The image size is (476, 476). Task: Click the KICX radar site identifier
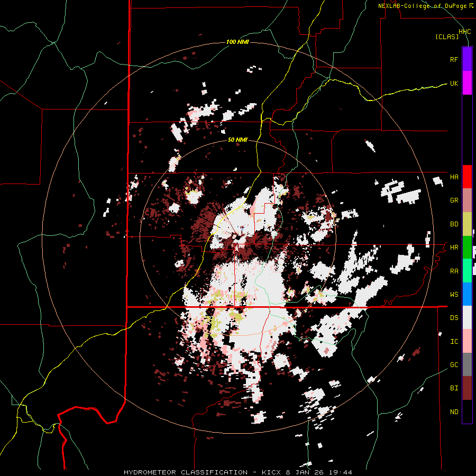click(272, 472)
